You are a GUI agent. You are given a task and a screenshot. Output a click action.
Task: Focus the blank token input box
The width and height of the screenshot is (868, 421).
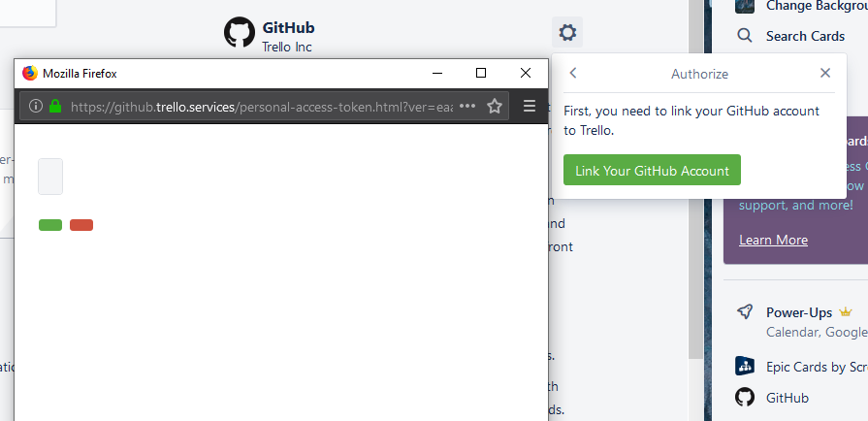tap(50, 177)
